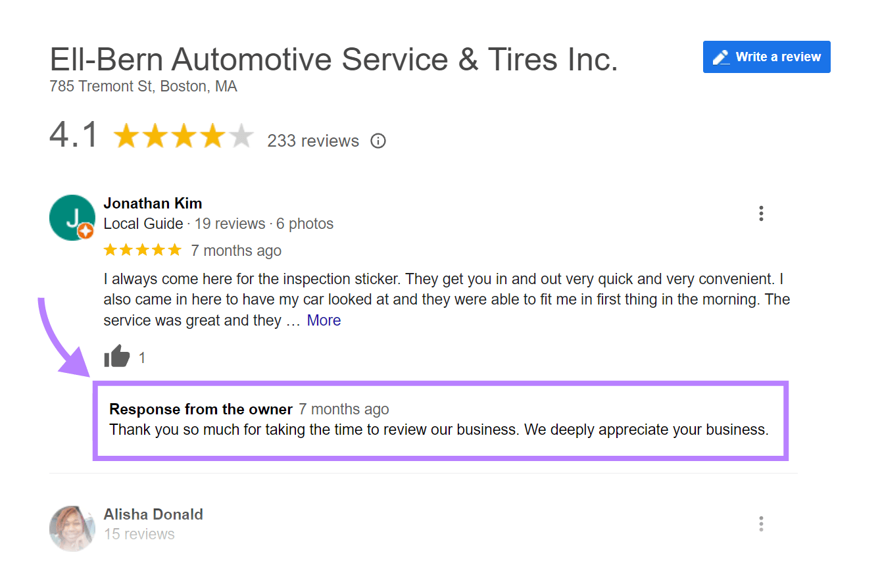The image size is (882, 588).
Task: Click the 4.1 rating number
Action: coord(74,135)
